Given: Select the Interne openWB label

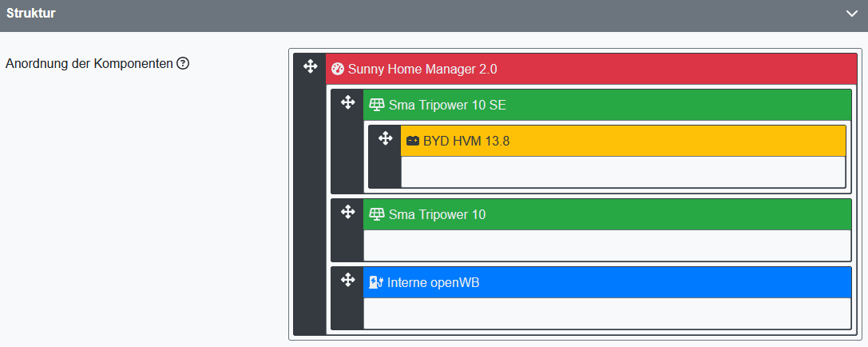Looking at the screenshot, I should coord(434,282).
